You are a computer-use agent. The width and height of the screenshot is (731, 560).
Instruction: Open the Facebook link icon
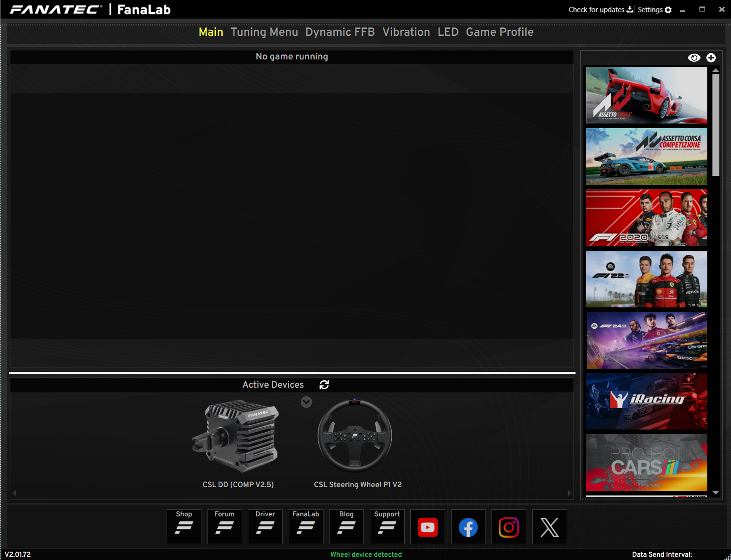(x=468, y=527)
